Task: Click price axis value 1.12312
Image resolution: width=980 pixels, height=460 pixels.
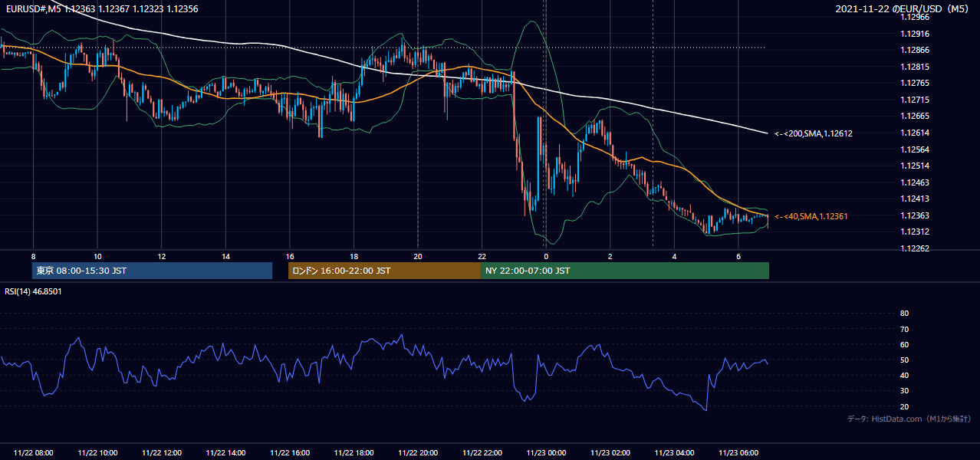Action: point(915,232)
